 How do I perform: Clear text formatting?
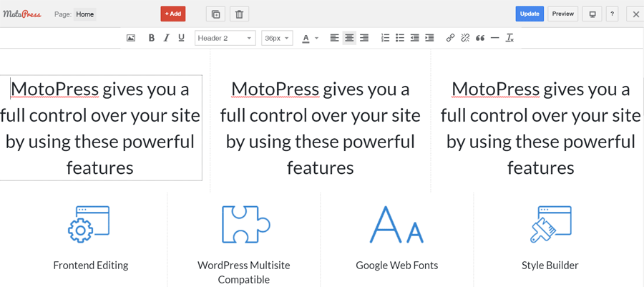pos(509,38)
